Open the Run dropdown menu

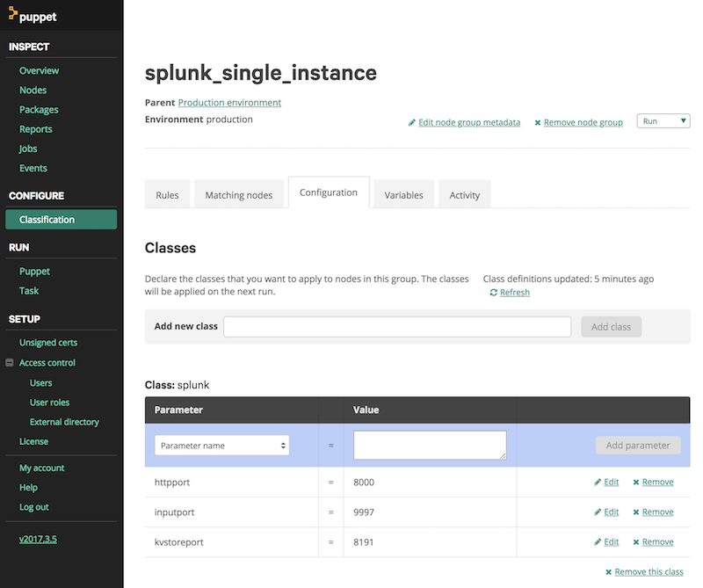[663, 121]
